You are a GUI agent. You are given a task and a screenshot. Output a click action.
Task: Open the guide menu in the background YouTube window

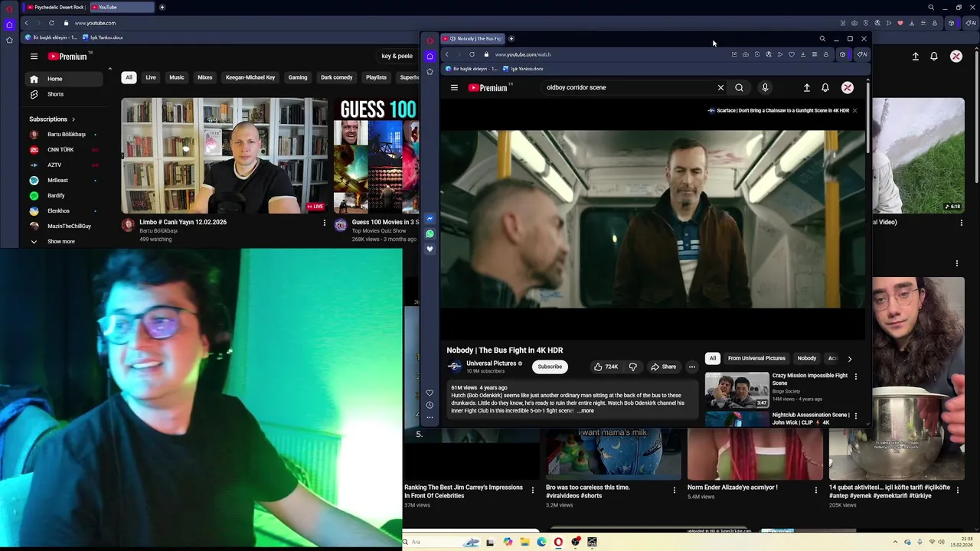tap(34, 57)
